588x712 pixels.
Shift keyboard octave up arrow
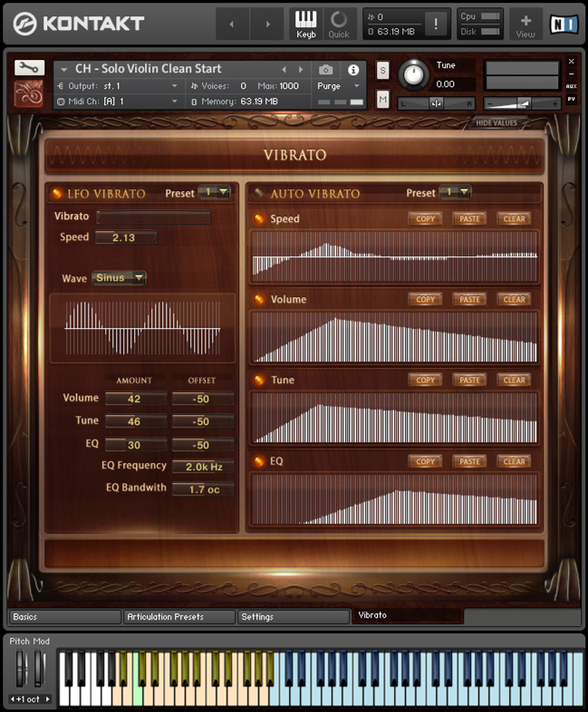(x=47, y=698)
